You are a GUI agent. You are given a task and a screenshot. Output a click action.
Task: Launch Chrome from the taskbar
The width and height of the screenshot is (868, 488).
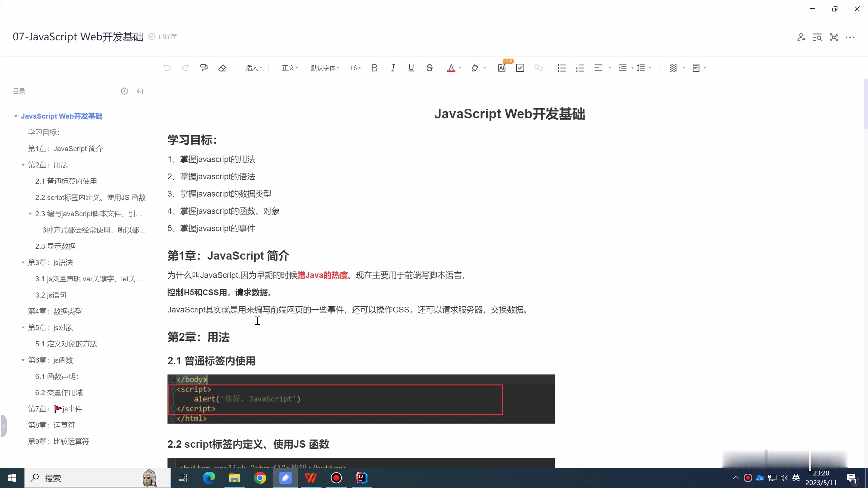pyautogui.click(x=260, y=478)
